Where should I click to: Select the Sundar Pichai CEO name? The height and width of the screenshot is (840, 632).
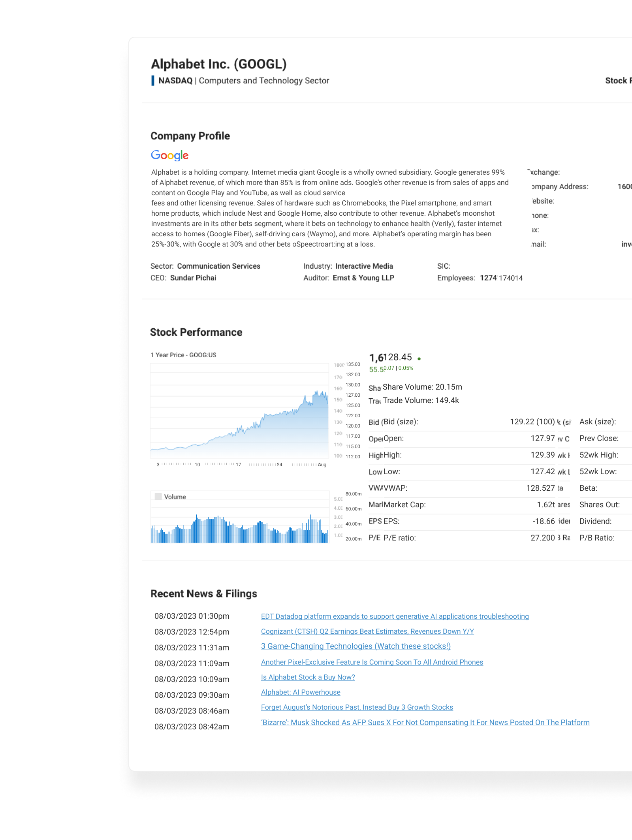193,278
